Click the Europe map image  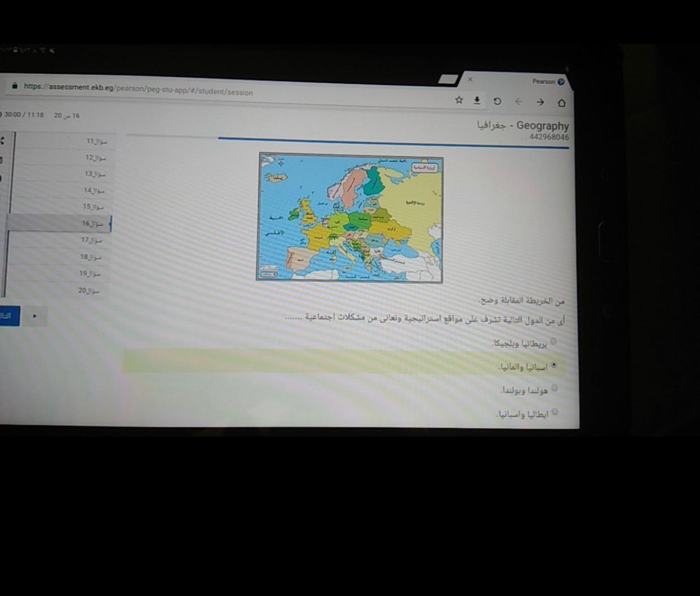click(x=350, y=217)
